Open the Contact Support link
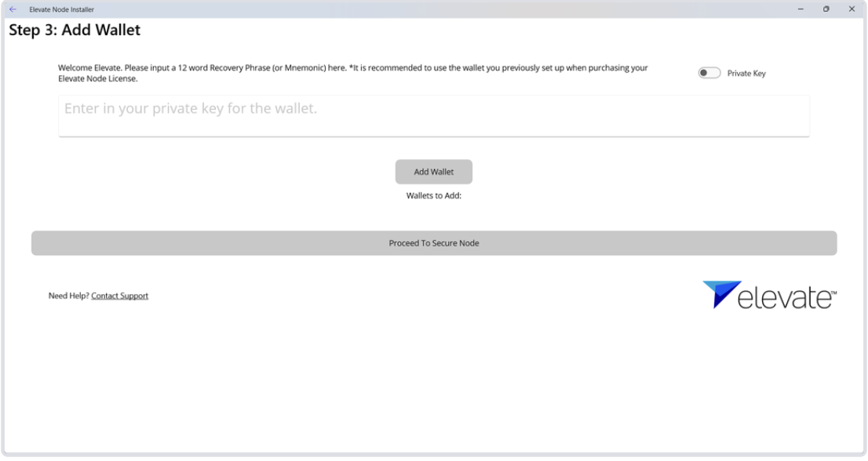The image size is (868, 461). (119, 296)
